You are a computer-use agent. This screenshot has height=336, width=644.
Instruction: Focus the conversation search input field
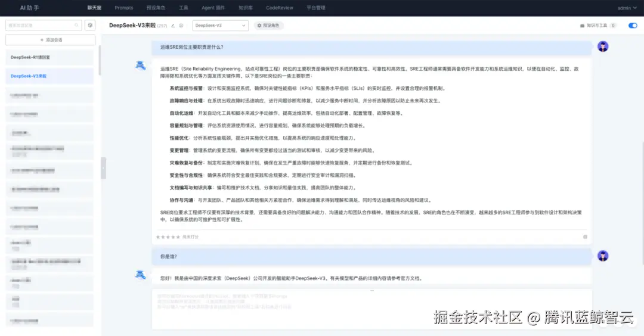point(43,26)
